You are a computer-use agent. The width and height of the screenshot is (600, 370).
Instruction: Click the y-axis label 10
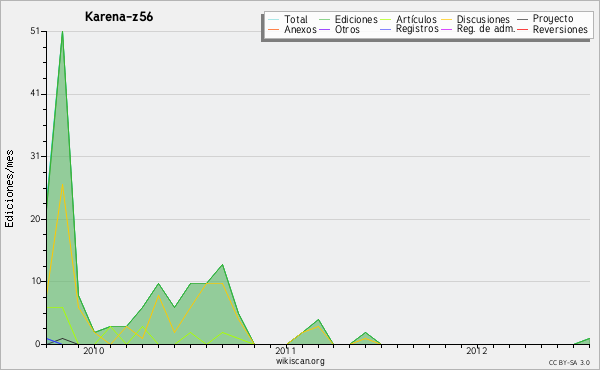point(36,281)
